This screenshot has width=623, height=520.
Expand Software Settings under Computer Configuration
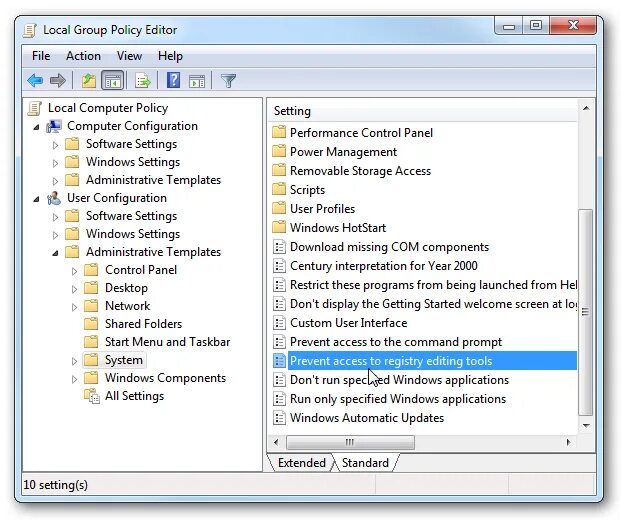pyautogui.click(x=55, y=145)
